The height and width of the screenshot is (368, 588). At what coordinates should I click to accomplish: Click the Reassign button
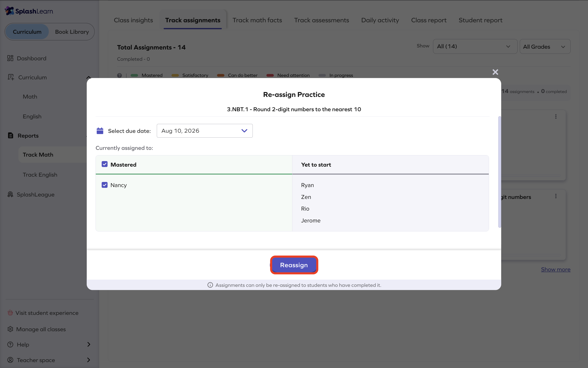tap(294, 265)
